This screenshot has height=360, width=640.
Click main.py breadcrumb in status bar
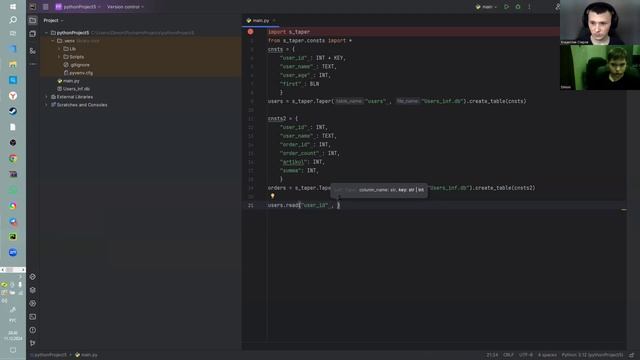pyautogui.click(x=86, y=355)
